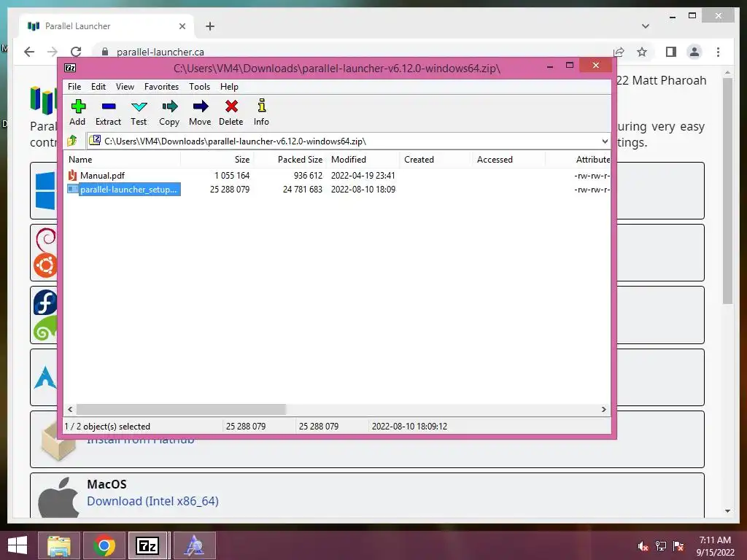Go up one folder level icon
Screen dimensions: 747x560
pyautogui.click(x=72, y=141)
